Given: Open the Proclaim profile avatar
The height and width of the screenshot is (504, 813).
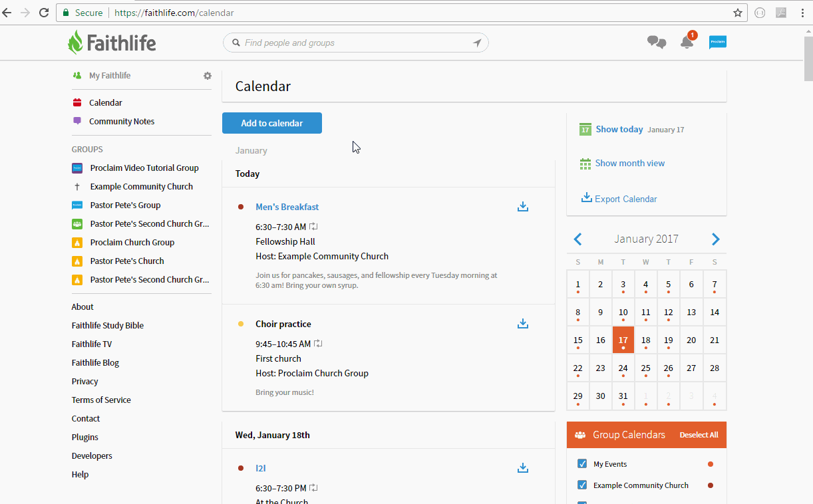Looking at the screenshot, I should [717, 42].
